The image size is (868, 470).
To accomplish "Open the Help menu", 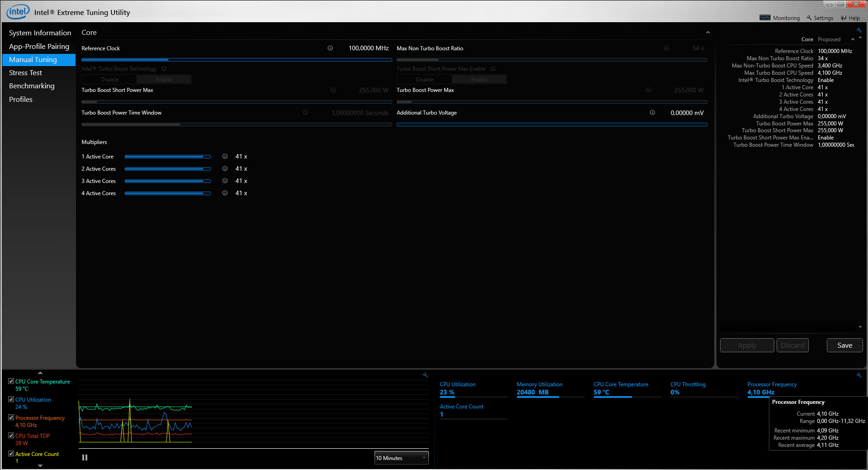I will (850, 18).
